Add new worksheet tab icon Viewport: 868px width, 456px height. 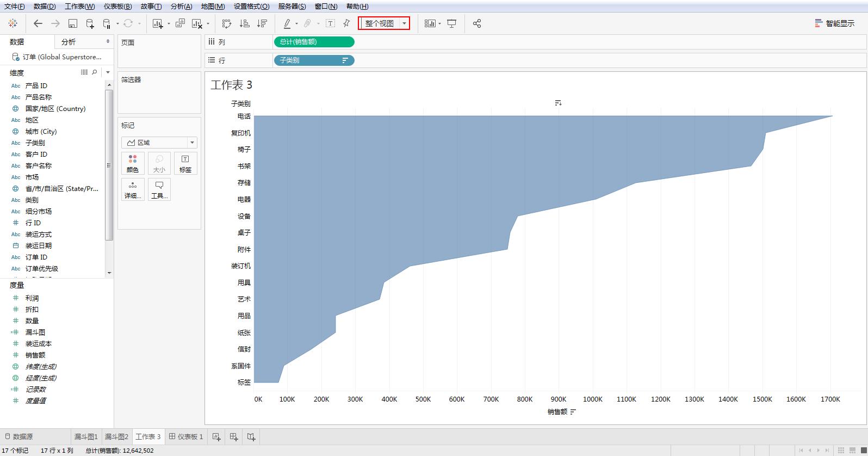[x=216, y=436]
